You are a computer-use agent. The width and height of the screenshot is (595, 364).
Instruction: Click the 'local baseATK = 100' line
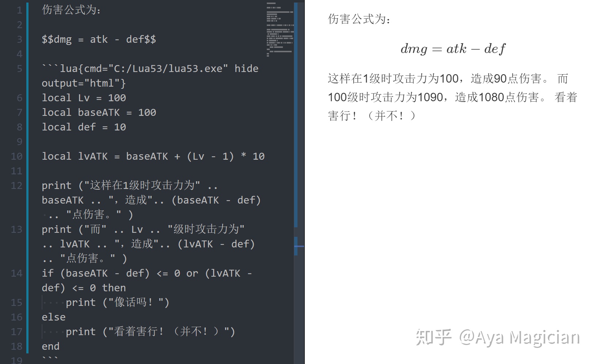click(x=99, y=113)
